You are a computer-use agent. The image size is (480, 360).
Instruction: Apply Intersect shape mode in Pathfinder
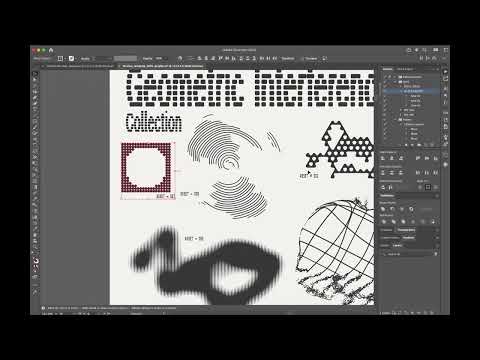(402, 209)
